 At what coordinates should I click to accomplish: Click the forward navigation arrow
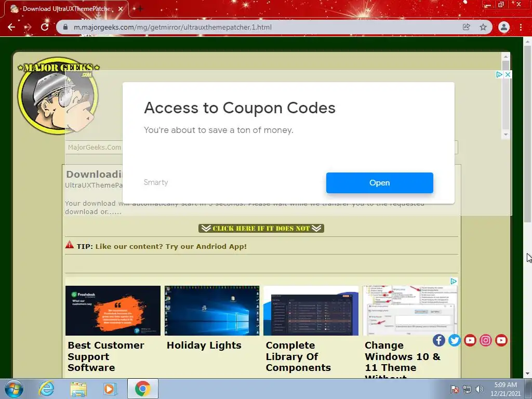pyautogui.click(x=28, y=27)
